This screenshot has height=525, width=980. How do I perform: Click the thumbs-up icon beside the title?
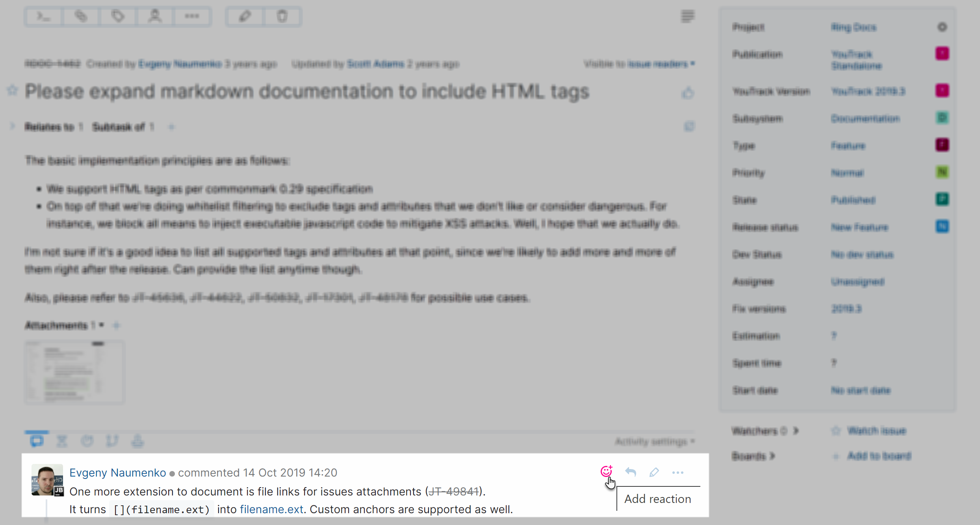(688, 93)
